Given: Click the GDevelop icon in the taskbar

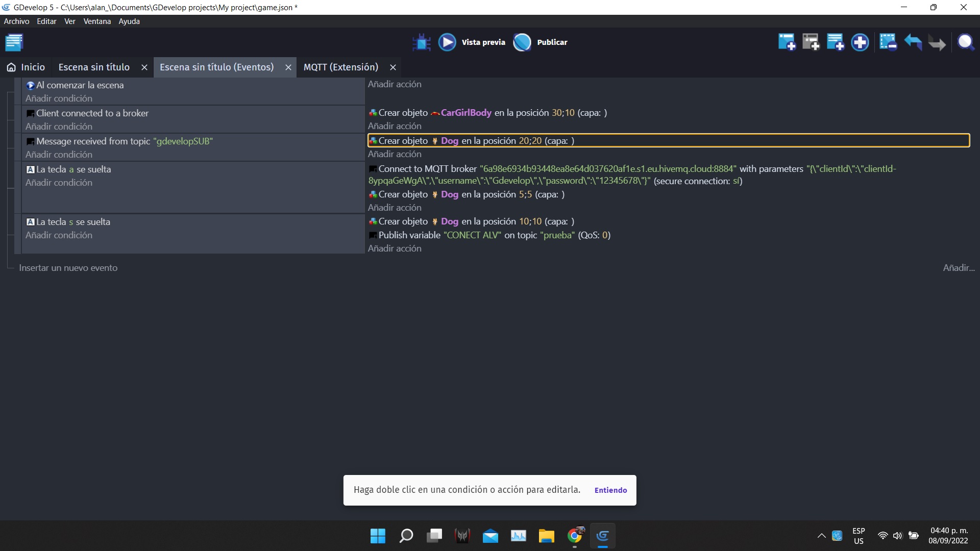Looking at the screenshot, I should click(603, 536).
